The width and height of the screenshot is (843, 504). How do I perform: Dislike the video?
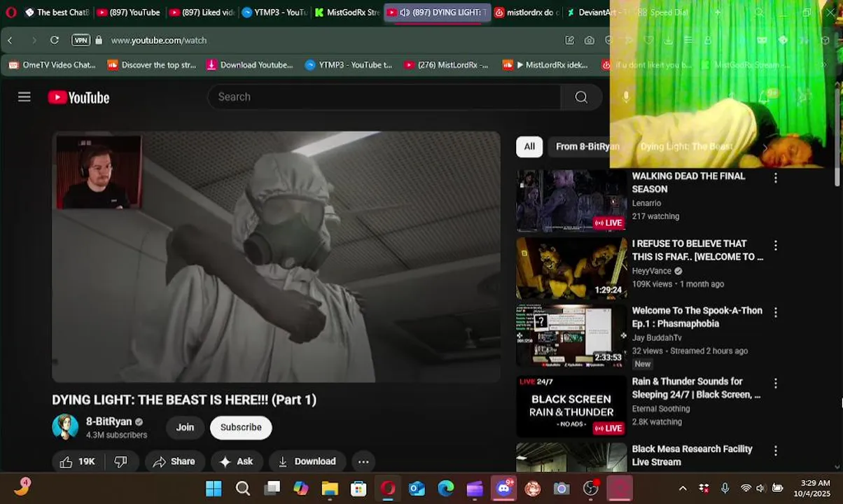[x=120, y=461]
